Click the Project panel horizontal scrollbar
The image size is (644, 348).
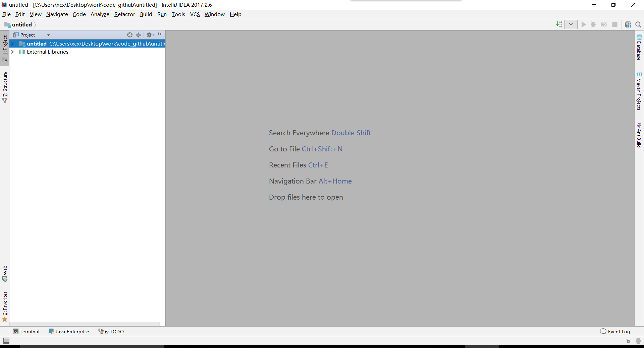85,324
